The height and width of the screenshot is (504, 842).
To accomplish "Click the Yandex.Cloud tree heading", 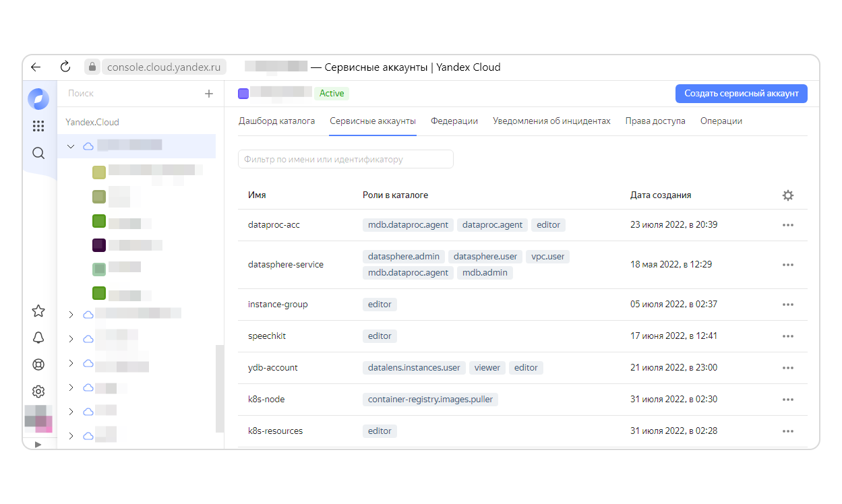I will click(92, 123).
